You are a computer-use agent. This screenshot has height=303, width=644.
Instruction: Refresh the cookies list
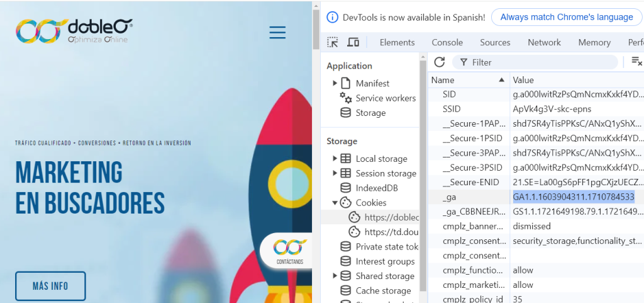tap(440, 62)
